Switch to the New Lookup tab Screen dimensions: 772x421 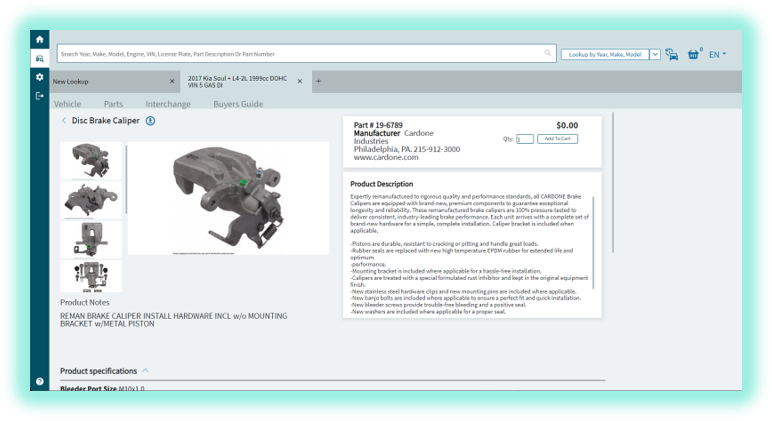coord(70,81)
